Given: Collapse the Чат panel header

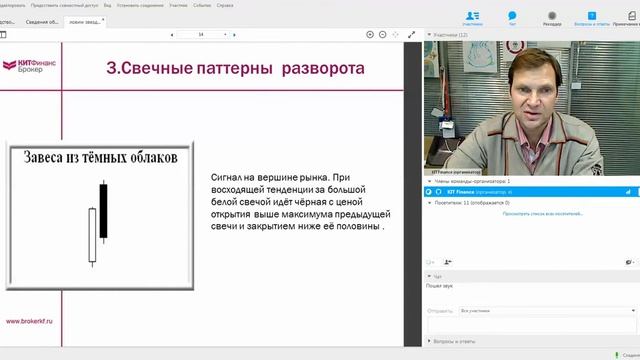Looking at the screenshot, I should [x=429, y=276].
